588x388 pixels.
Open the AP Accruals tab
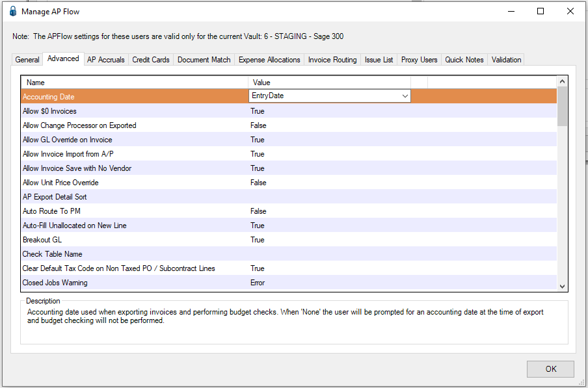click(106, 60)
